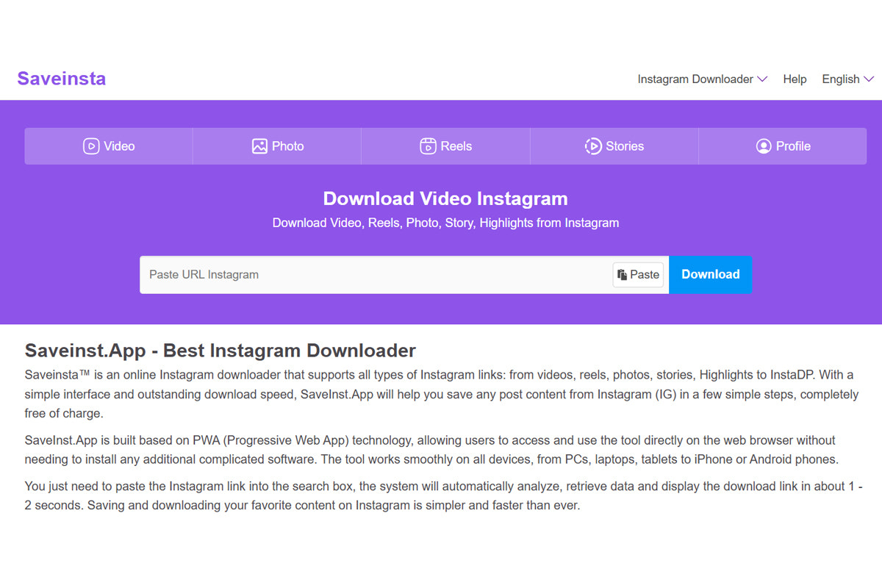Click the Photo picture icon
The image size is (882, 588).
tap(259, 146)
